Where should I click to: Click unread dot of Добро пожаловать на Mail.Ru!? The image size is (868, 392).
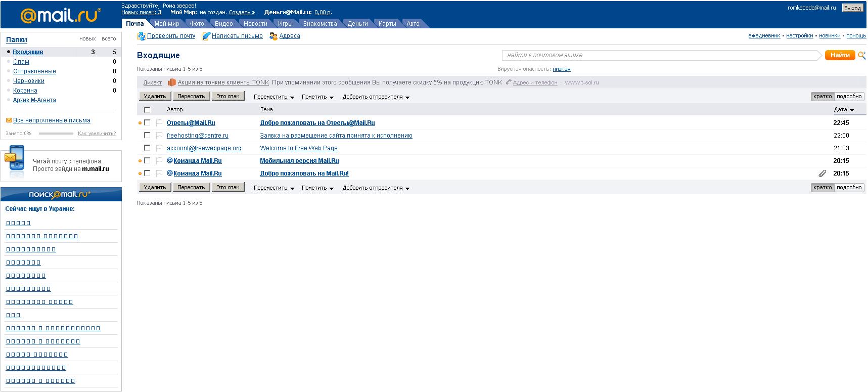click(x=140, y=173)
